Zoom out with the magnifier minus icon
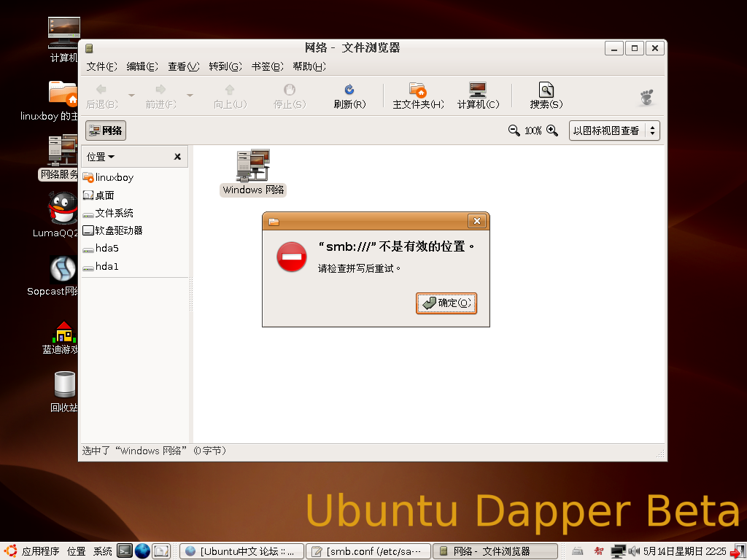 [x=514, y=130]
